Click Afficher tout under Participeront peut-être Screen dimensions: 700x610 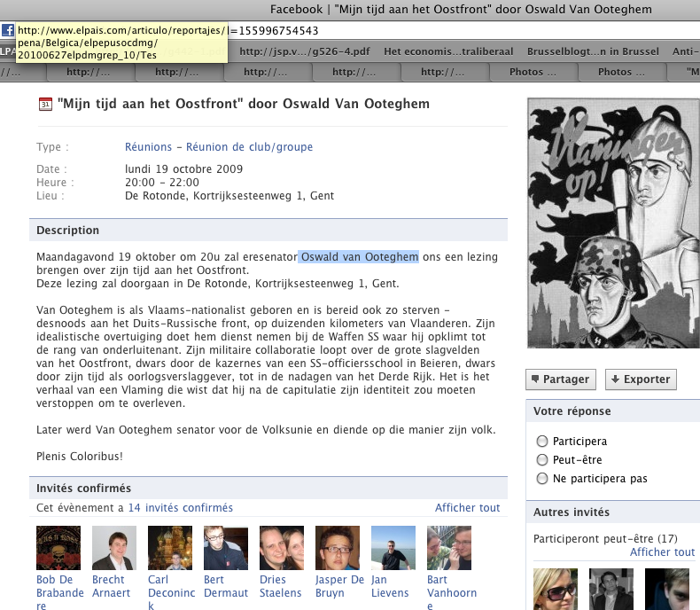tap(662, 552)
